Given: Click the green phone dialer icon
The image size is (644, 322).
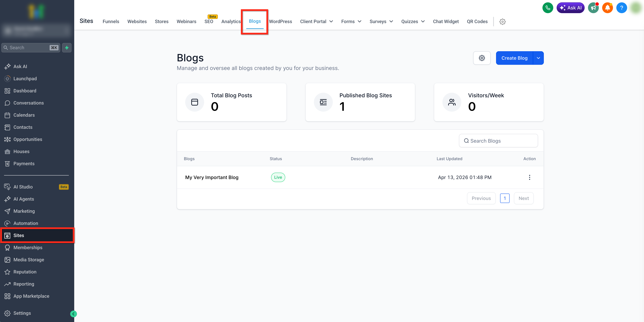Looking at the screenshot, I should 548,8.
